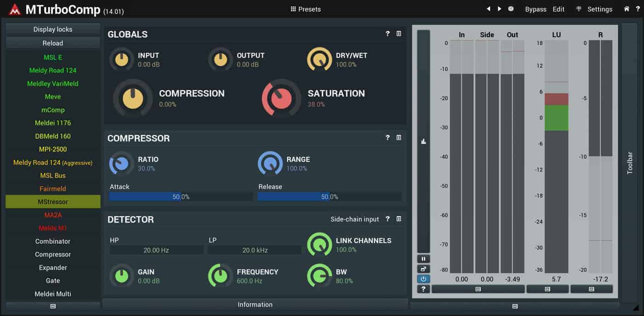The height and width of the screenshot is (316, 644).
Task: Click Compressor section presets icon
Action: [x=399, y=138]
